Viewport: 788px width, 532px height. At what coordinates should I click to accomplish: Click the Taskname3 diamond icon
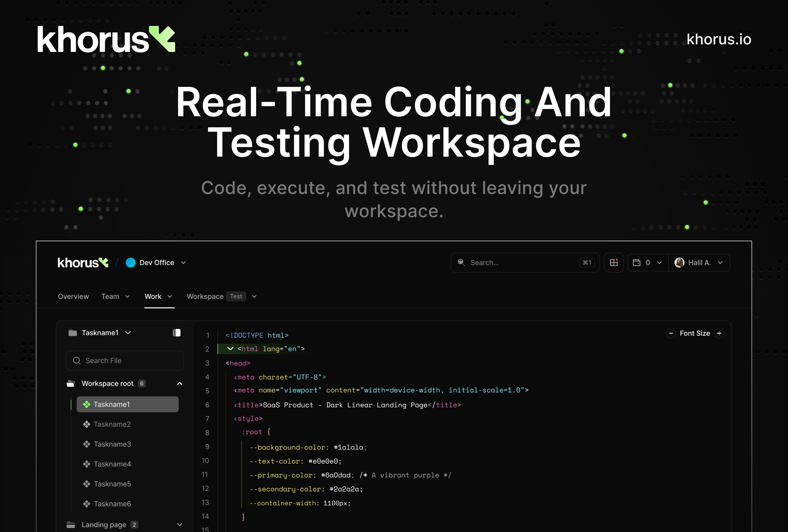point(87,444)
